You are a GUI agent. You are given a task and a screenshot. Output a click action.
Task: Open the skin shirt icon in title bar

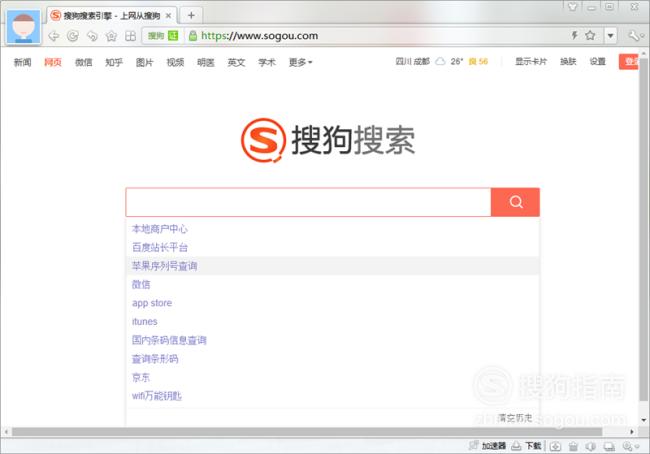tap(572, 7)
